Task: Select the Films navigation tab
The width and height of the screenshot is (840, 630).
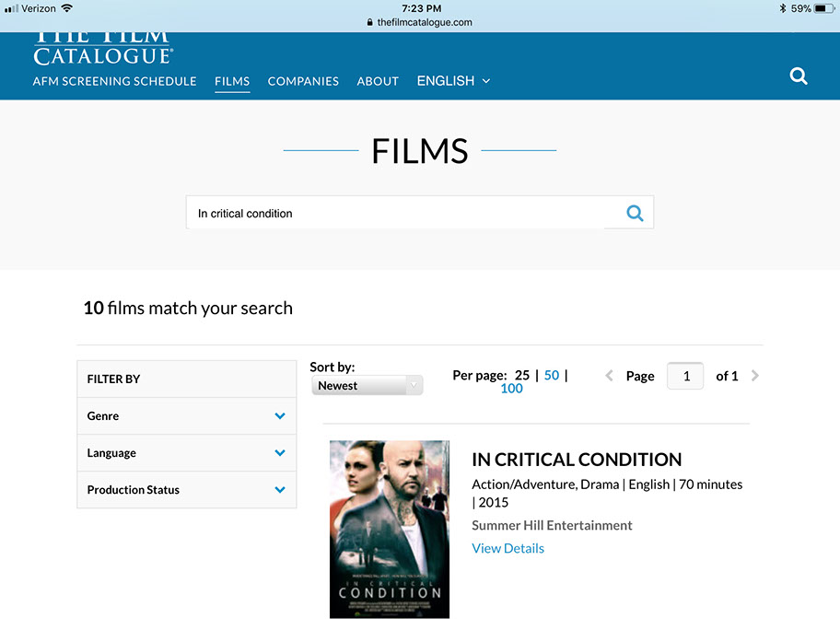Action: pos(232,81)
